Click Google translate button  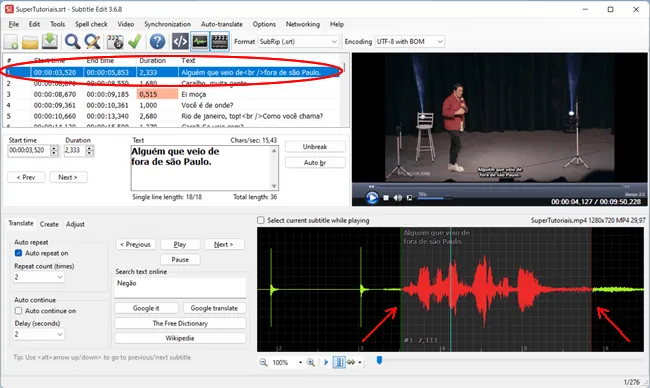tap(214, 308)
